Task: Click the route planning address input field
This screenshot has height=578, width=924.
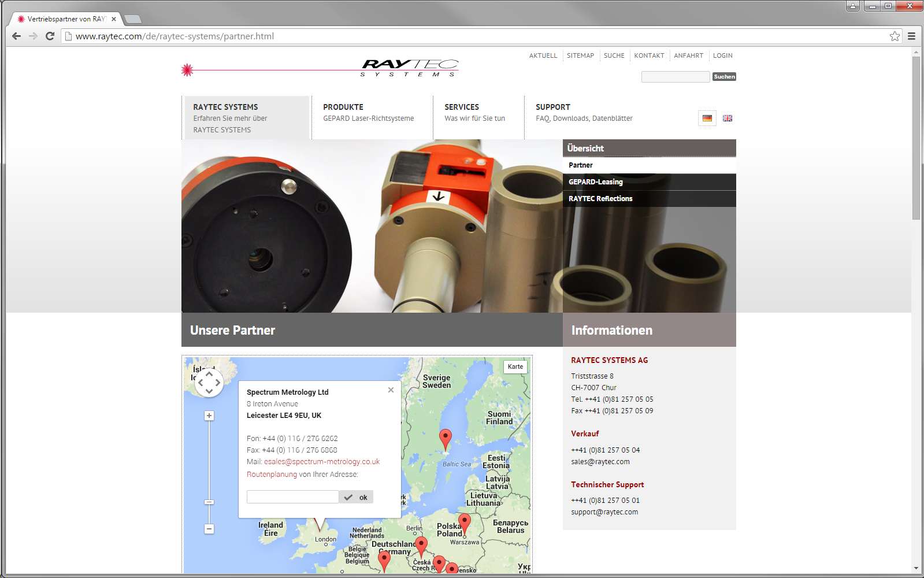Action: [x=292, y=497]
